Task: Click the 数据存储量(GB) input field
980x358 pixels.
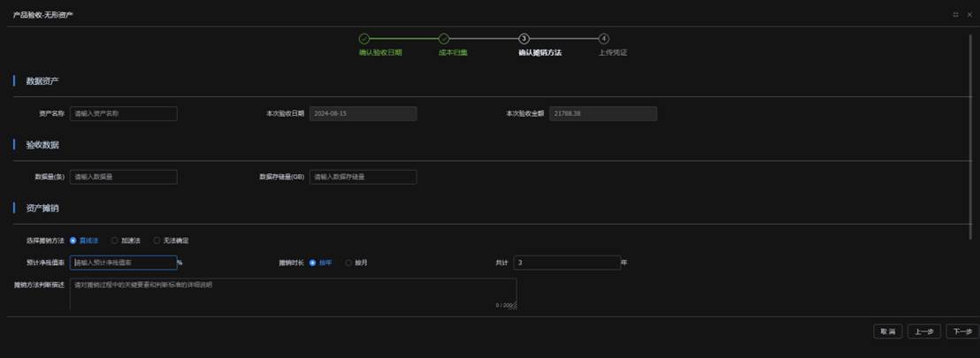Action: [363, 177]
